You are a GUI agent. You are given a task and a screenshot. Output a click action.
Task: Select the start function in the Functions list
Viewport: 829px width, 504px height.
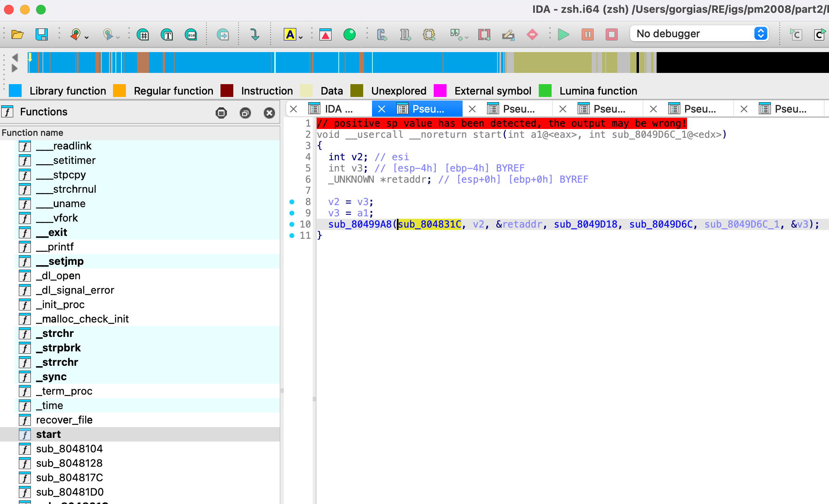click(49, 434)
